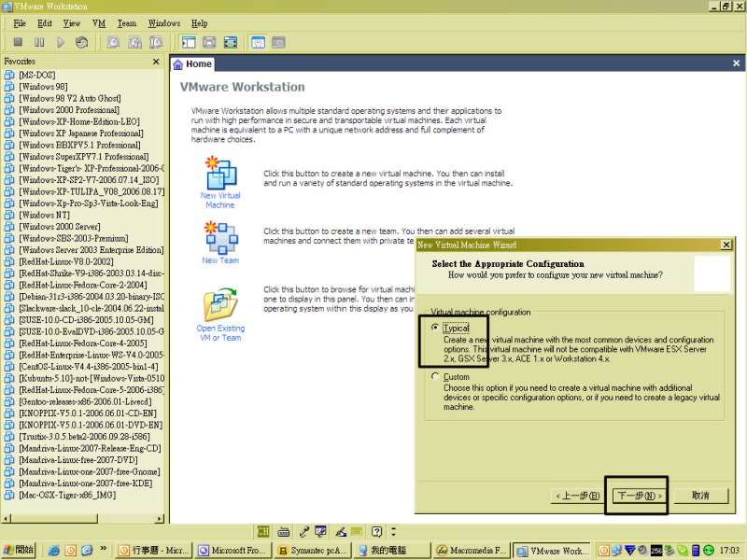Click the Reset toolbar icon
Screen dimensions: 747x560
[81, 42]
